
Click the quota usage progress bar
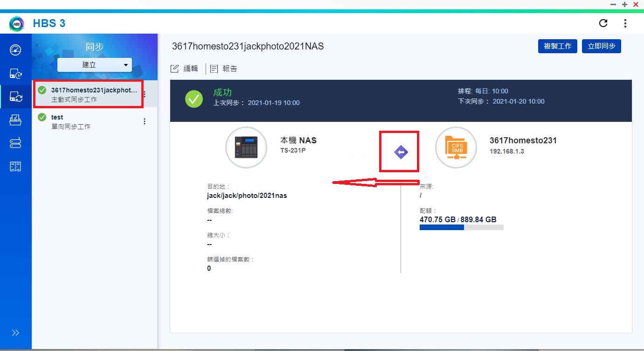click(462, 227)
